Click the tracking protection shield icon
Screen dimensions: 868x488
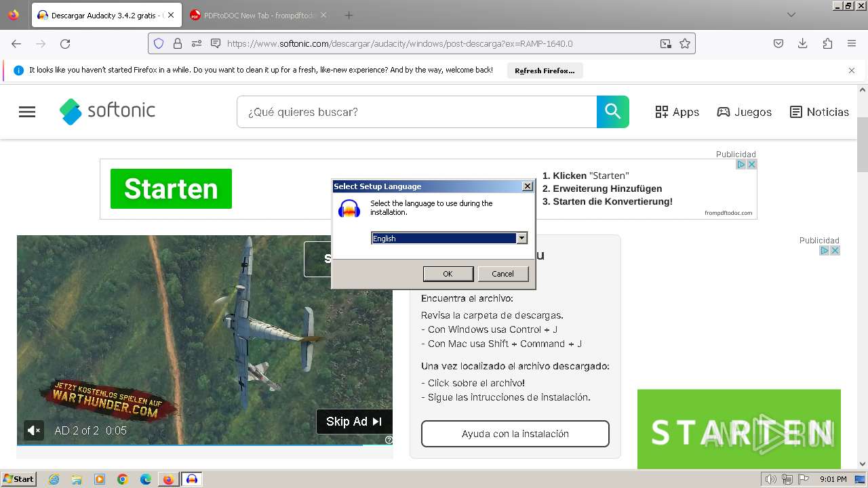tap(159, 43)
